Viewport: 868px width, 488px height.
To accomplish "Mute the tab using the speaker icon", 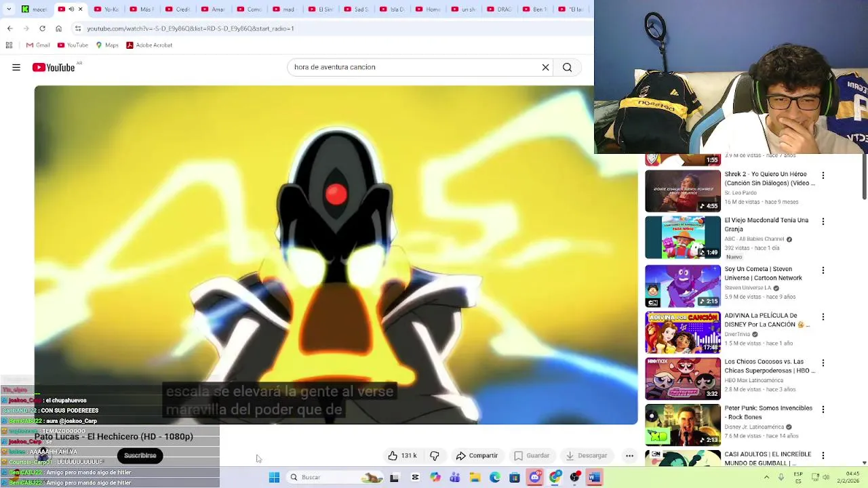I will pyautogui.click(x=71, y=9).
